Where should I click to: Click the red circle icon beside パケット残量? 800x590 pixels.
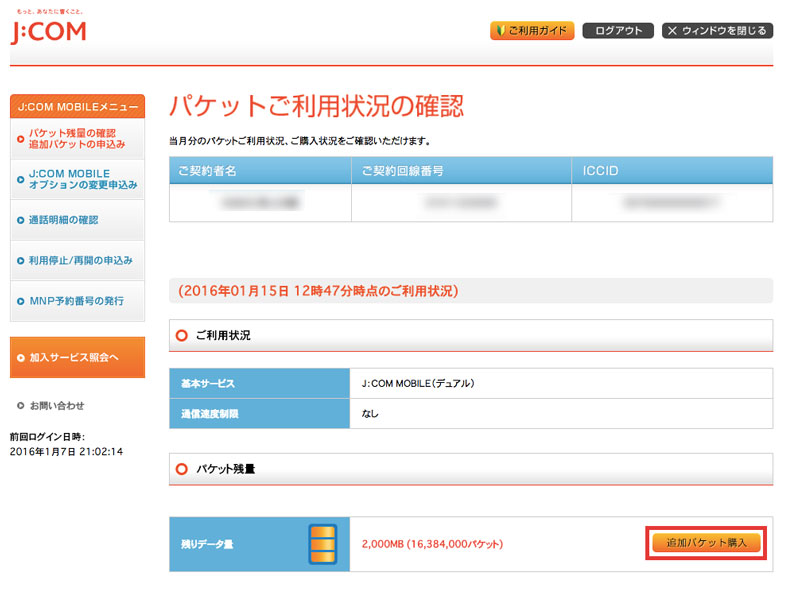tap(182, 469)
